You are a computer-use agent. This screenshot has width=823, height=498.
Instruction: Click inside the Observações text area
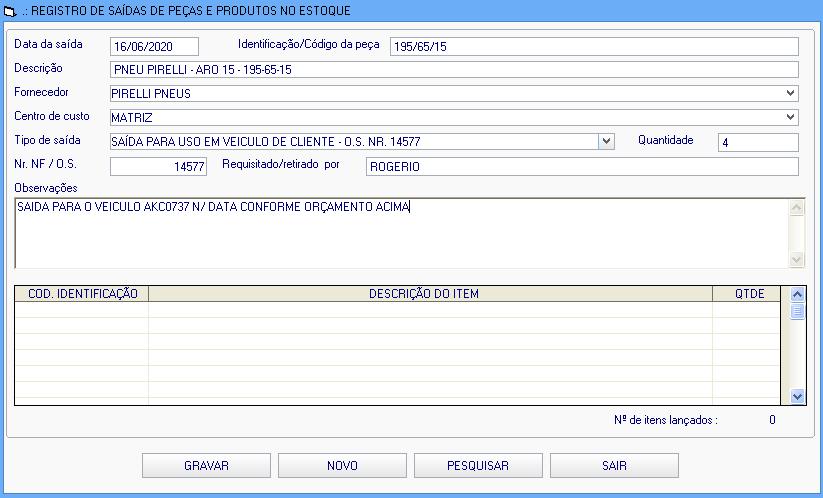pos(402,234)
